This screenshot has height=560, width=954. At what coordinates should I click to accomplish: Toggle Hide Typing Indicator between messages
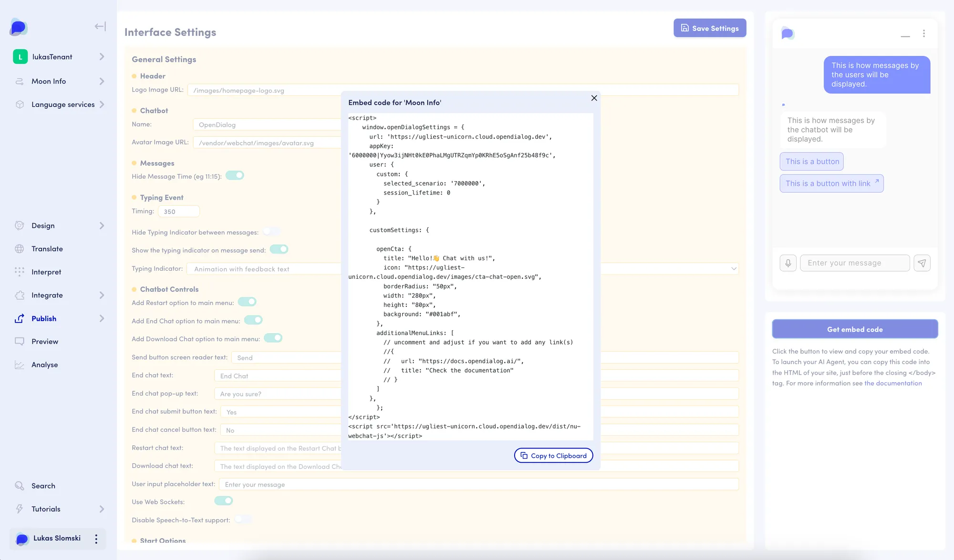[x=271, y=232]
